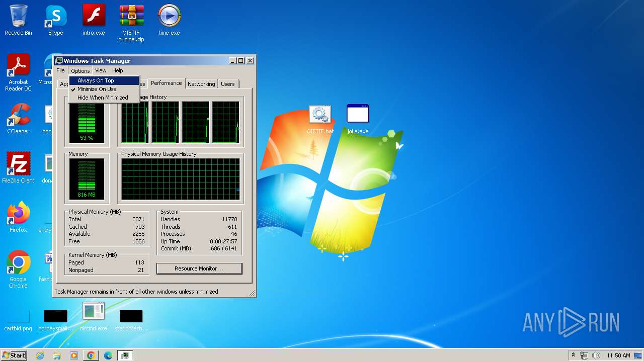Click the Task Manager resize grip
Image resolution: width=644 pixels, height=362 pixels.
coord(252,293)
